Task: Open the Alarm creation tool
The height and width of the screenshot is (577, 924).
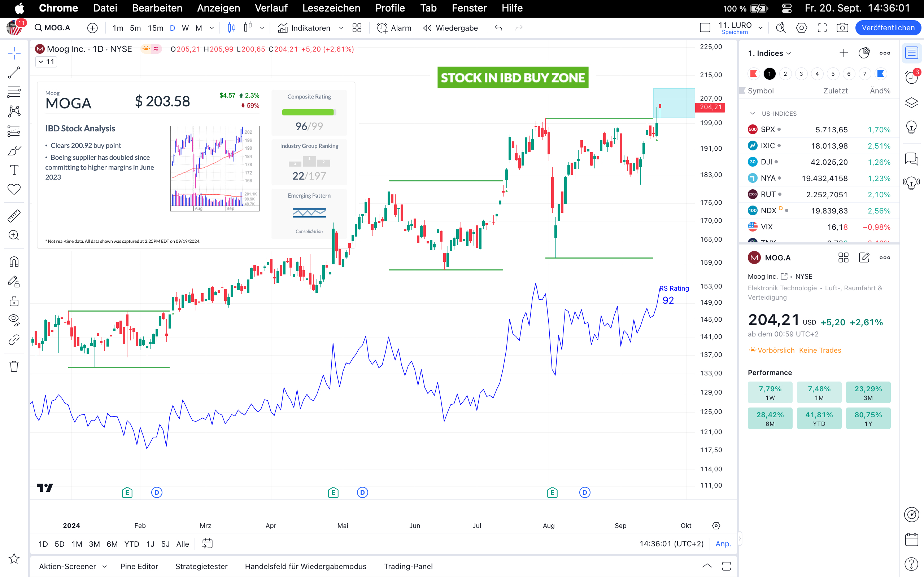Action: point(394,28)
